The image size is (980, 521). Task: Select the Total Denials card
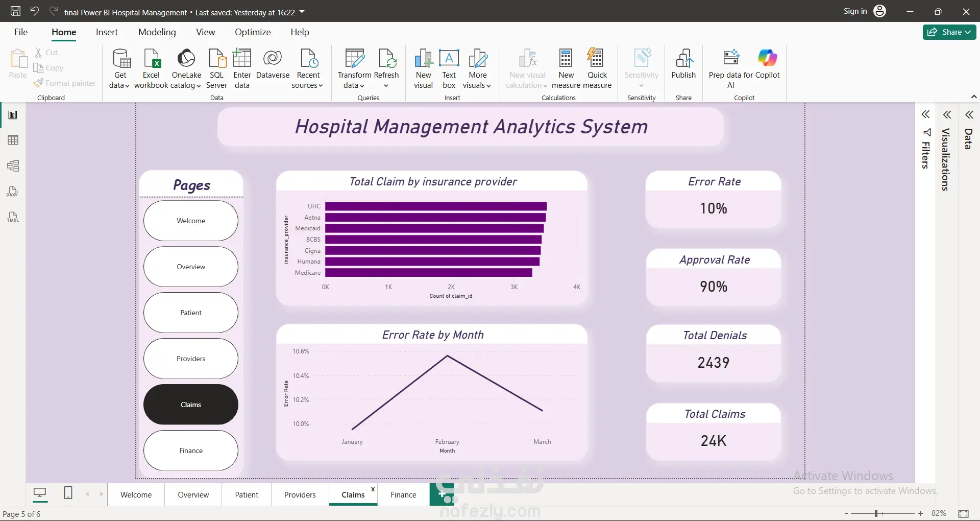coord(714,353)
